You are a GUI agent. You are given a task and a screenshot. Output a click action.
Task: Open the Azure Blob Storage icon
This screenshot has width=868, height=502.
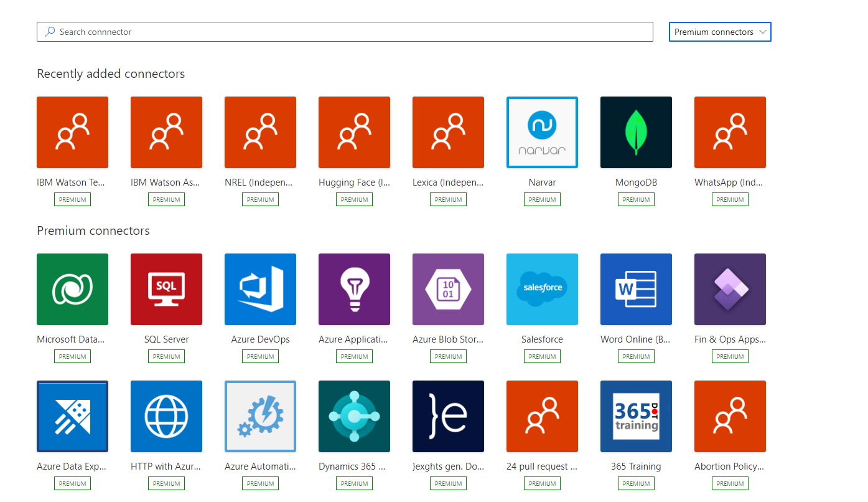448,289
